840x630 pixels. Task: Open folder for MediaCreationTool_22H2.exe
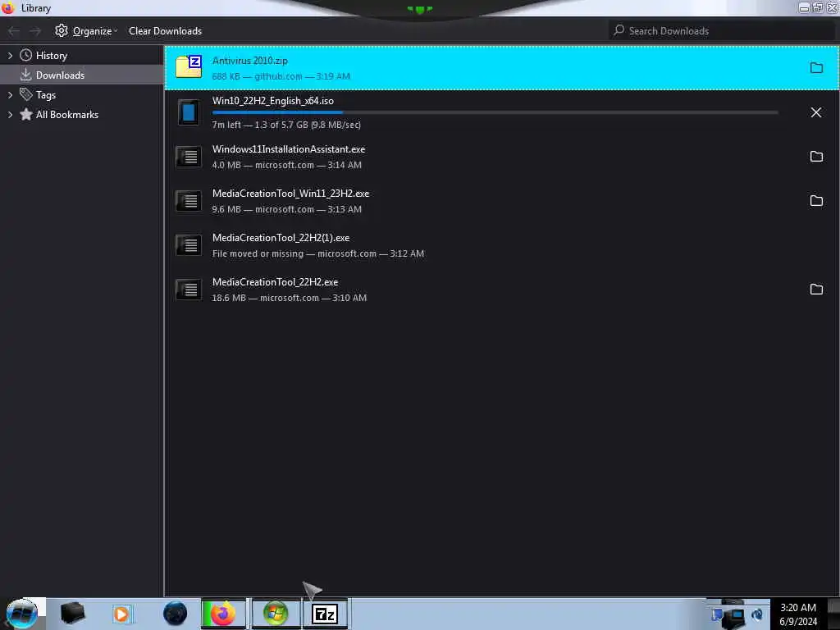pos(816,290)
